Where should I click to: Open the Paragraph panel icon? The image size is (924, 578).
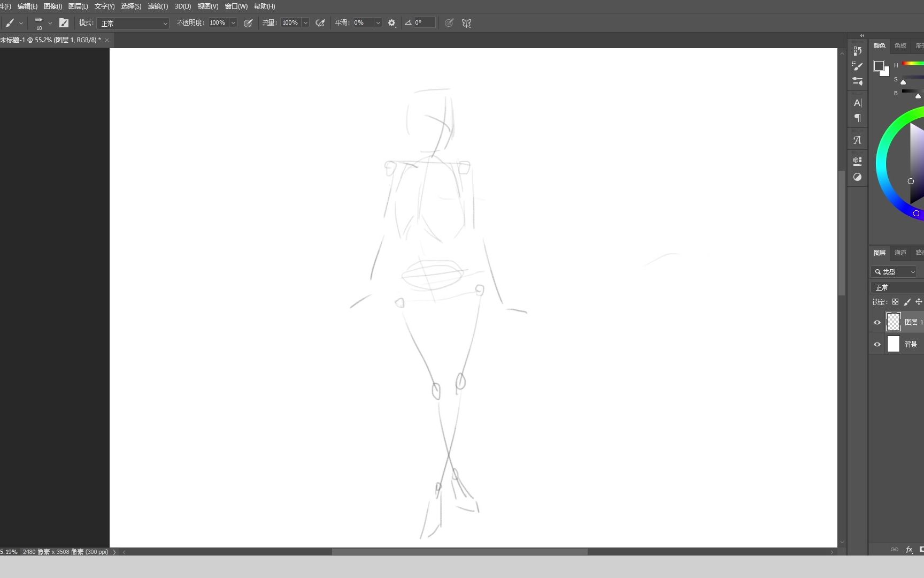(857, 118)
